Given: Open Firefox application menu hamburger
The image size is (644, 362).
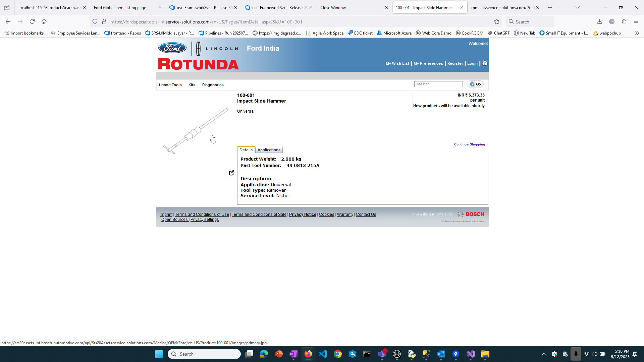Looking at the screenshot, I should coord(636,22).
